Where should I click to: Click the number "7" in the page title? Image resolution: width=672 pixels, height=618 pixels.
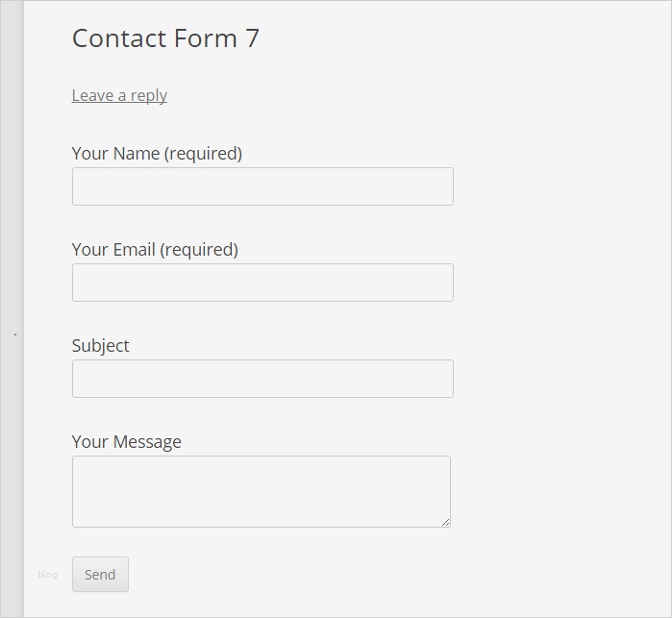(252, 38)
